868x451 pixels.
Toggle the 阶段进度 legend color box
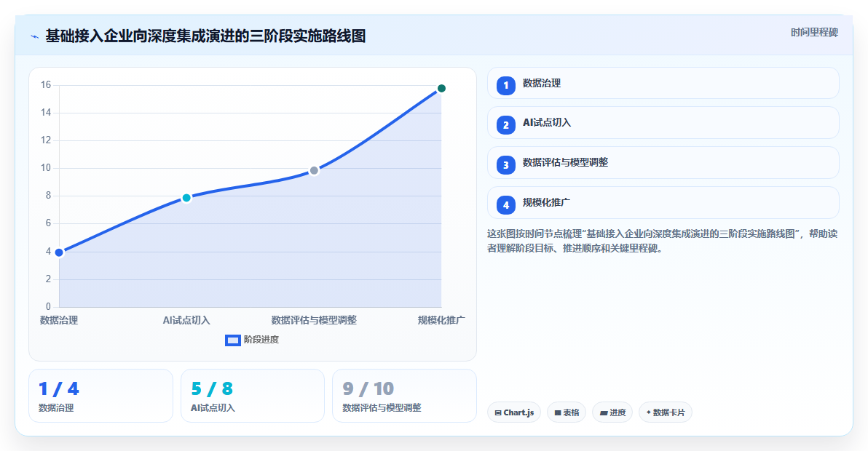click(232, 340)
